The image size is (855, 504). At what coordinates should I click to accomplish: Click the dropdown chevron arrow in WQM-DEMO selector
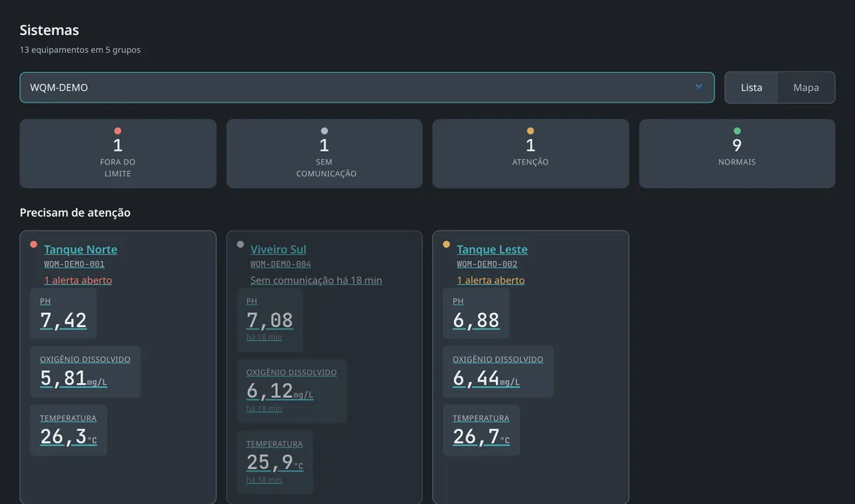coord(699,87)
